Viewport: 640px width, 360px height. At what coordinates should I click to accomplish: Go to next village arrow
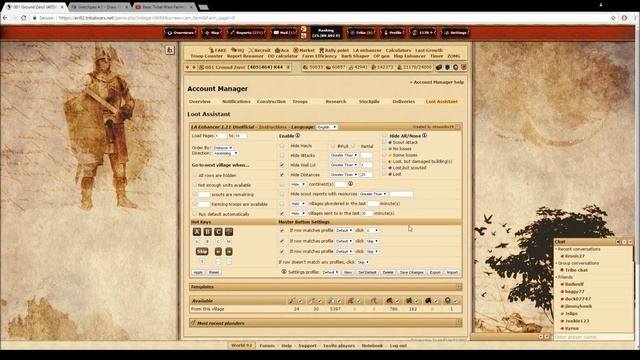[194, 67]
